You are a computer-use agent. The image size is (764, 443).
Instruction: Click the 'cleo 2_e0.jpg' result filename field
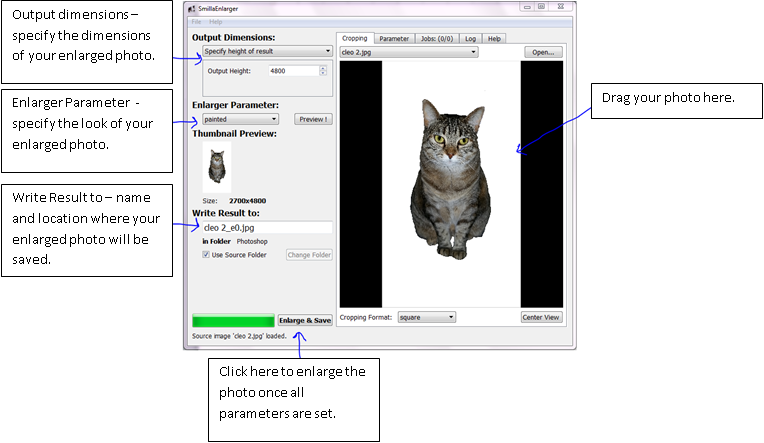[x=267, y=228]
